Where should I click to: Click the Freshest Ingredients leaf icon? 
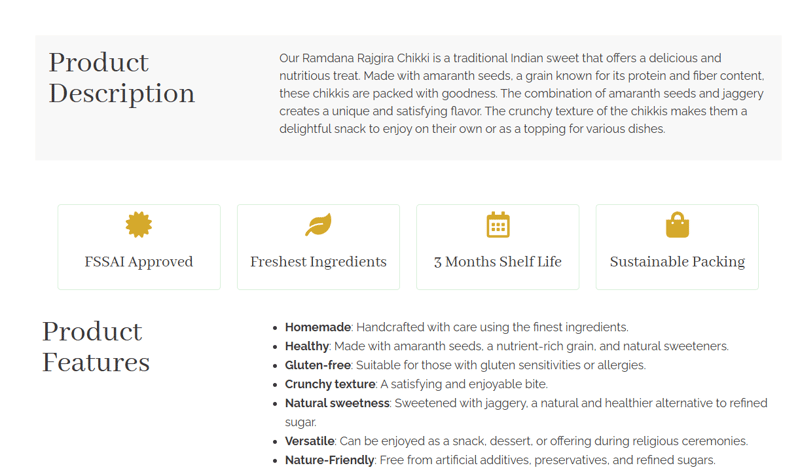click(318, 225)
